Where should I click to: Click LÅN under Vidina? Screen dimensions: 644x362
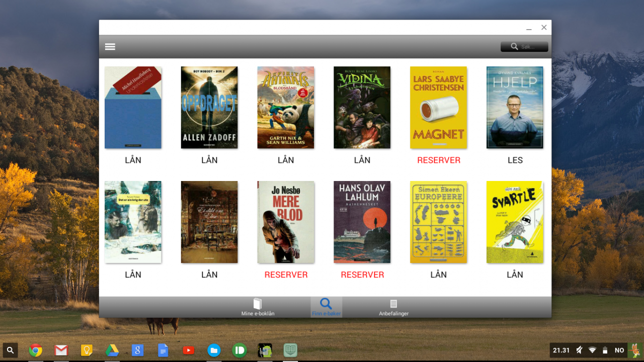click(x=362, y=160)
